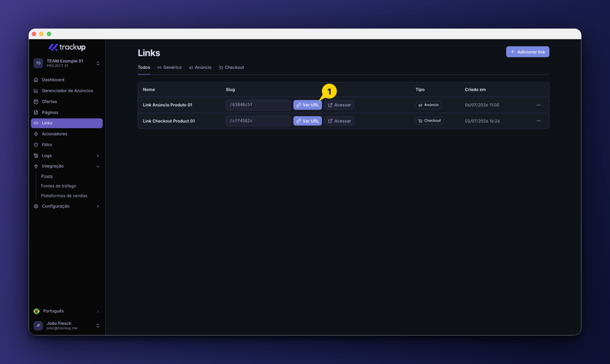This screenshot has width=610, height=364.
Task: Click the green macOS zoom button
Action: [x=49, y=34]
